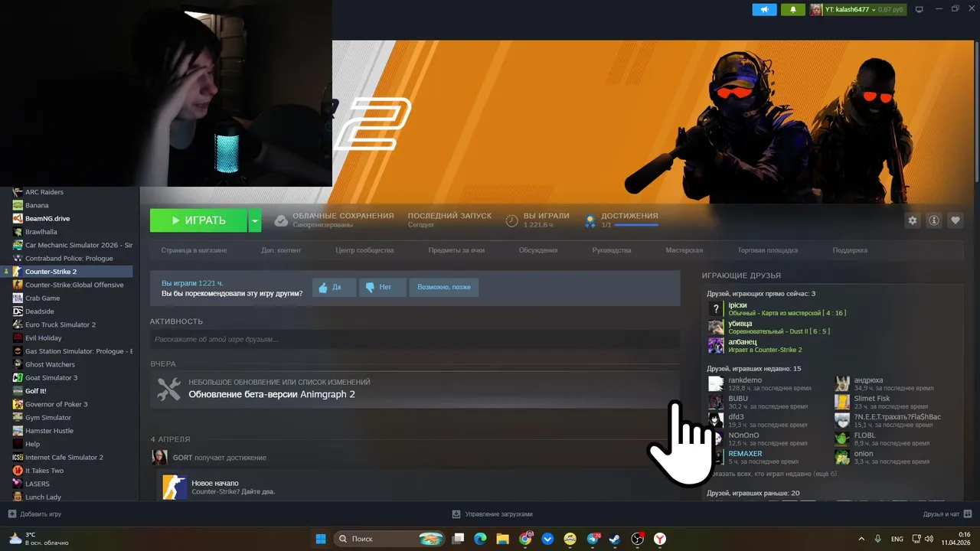
Task: Open Yandex Browser from the taskbar
Action: (659, 539)
